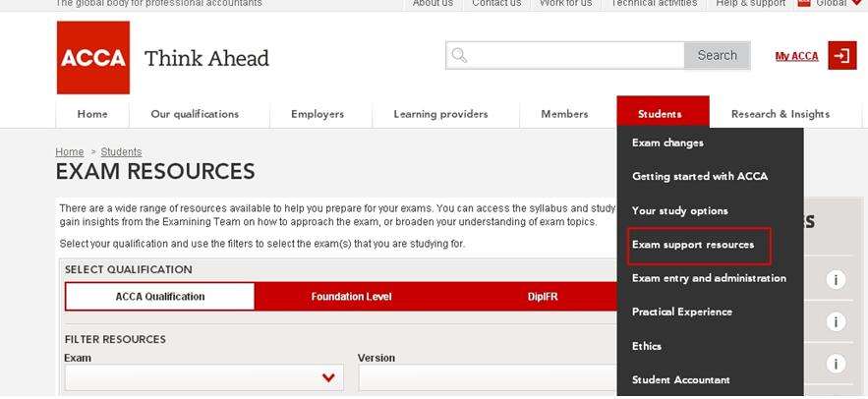
Task: Go to Research & Insights section
Action: [x=780, y=114]
